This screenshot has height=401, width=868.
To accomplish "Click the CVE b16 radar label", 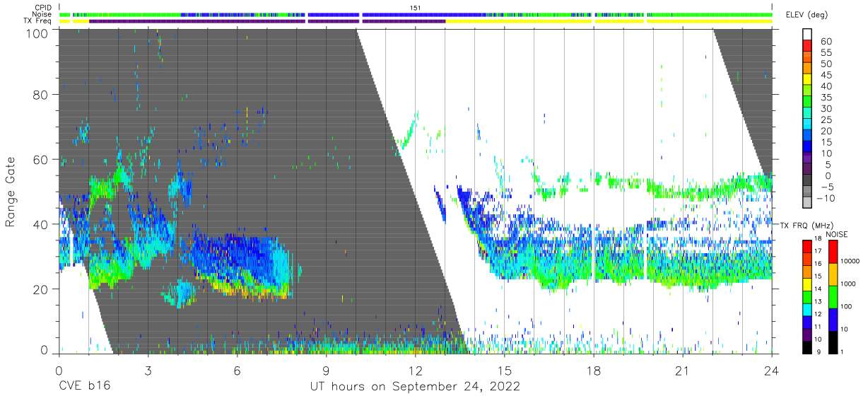I will coord(84,387).
